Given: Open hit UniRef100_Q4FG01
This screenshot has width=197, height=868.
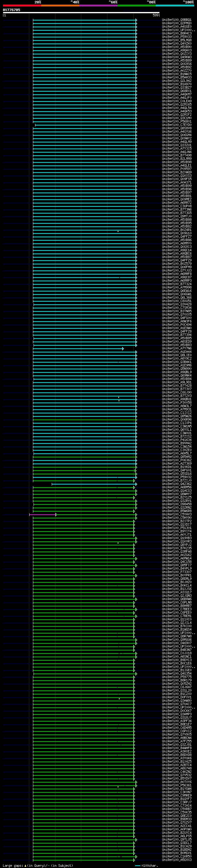Looking at the screenshot, I should click(x=177, y=470).
